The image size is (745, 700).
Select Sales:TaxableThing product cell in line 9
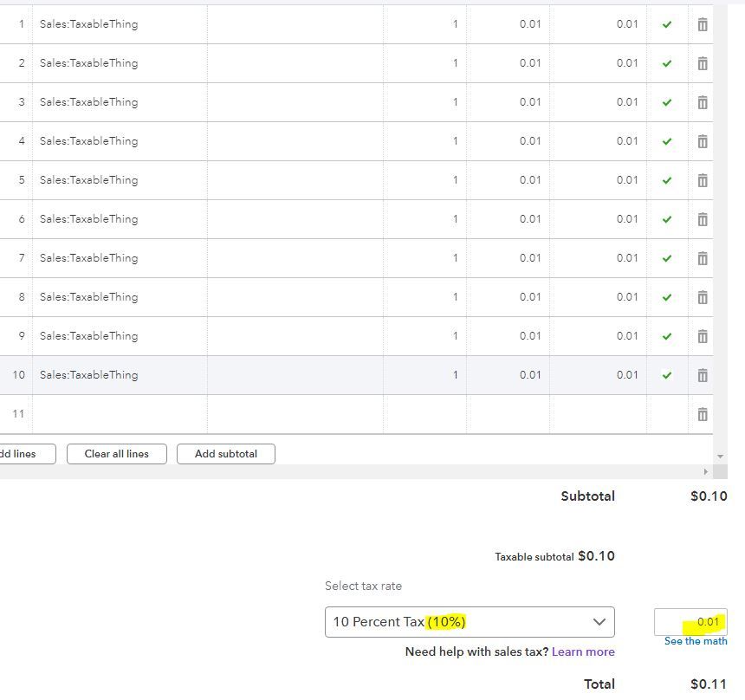[120, 336]
